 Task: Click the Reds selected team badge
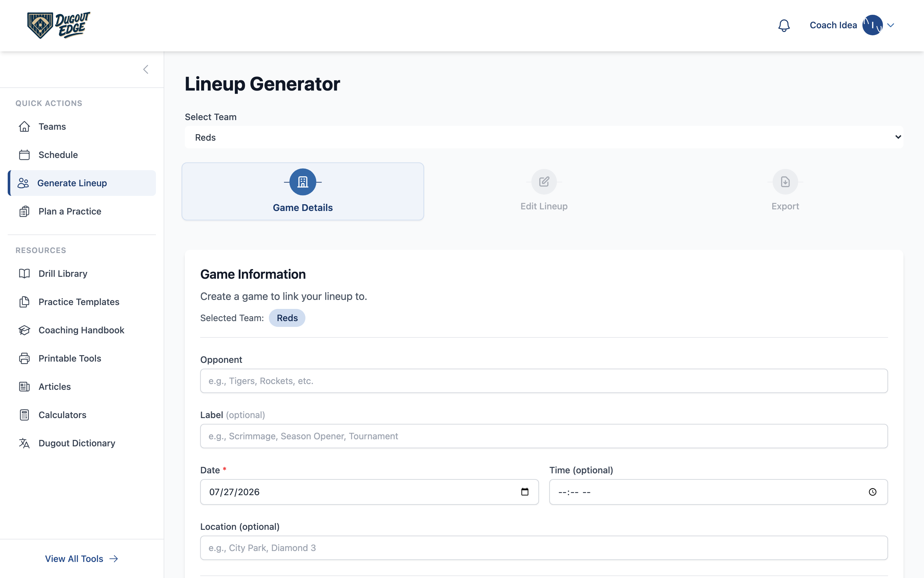coord(287,318)
